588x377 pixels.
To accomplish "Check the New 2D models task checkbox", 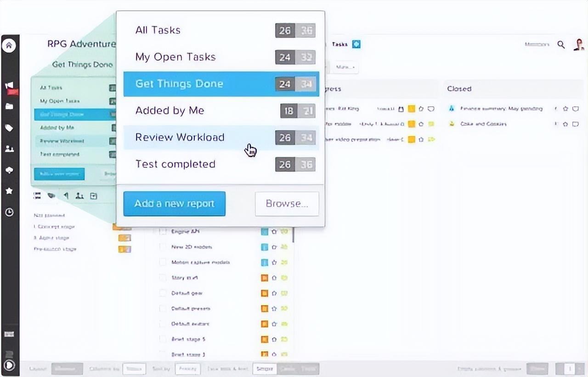I will click(163, 247).
